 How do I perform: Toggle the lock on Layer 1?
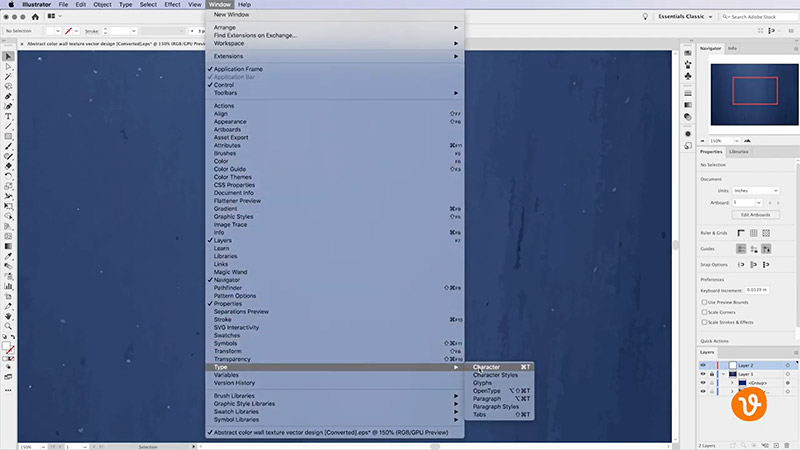coord(712,374)
